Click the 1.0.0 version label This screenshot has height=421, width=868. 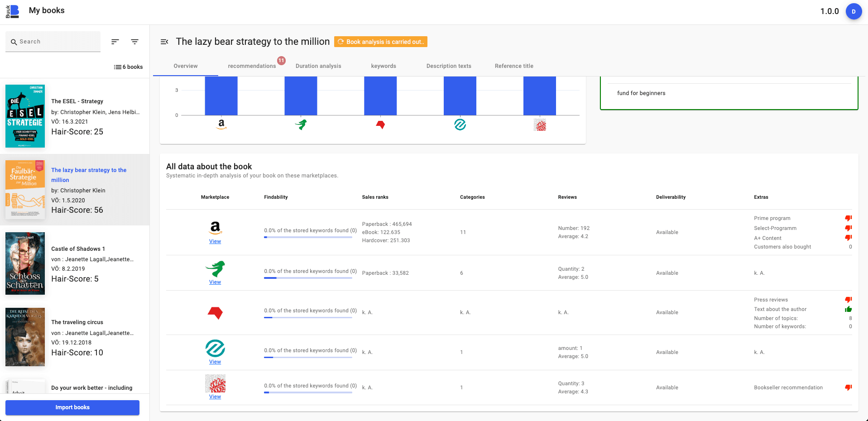(x=830, y=11)
